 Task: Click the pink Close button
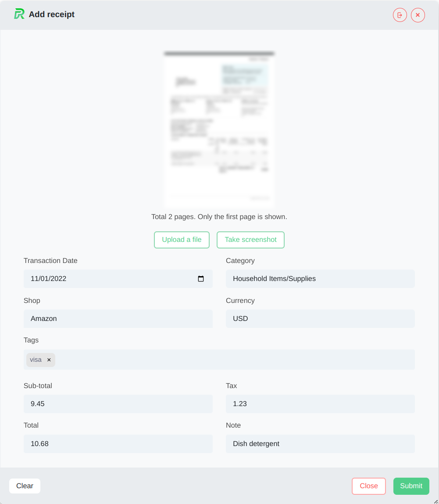[x=369, y=486]
